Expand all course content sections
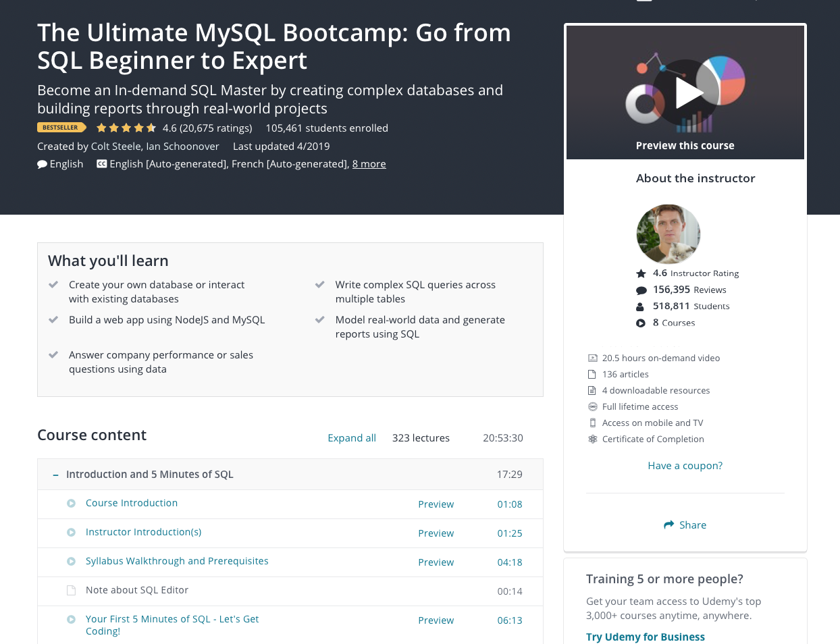The width and height of the screenshot is (840, 644). (351, 438)
